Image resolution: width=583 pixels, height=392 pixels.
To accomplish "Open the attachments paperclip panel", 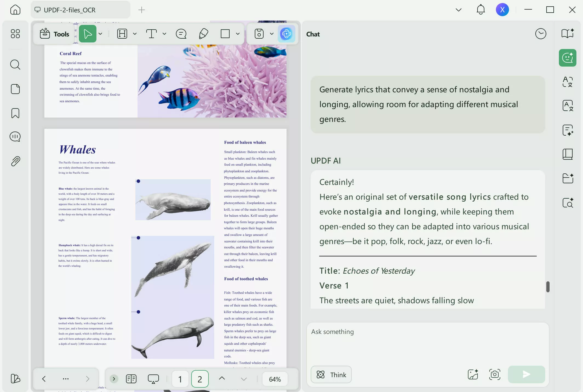I will click(x=15, y=161).
